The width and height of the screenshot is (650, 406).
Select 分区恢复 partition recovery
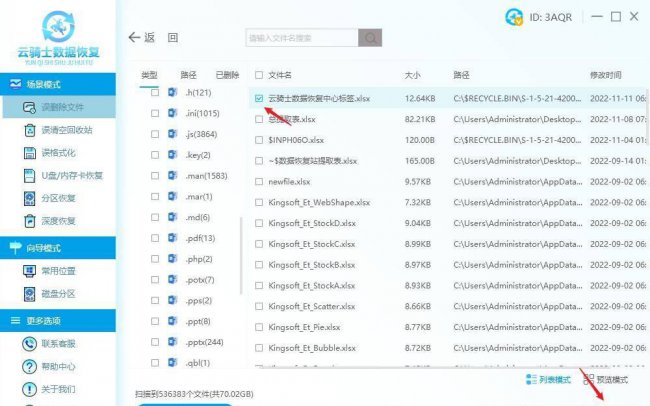50,198
